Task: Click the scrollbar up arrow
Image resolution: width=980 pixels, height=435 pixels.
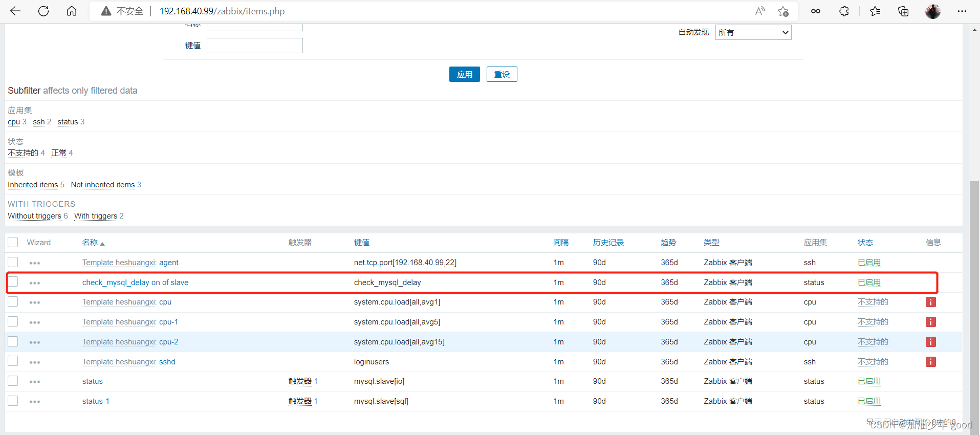Action: 974,30
